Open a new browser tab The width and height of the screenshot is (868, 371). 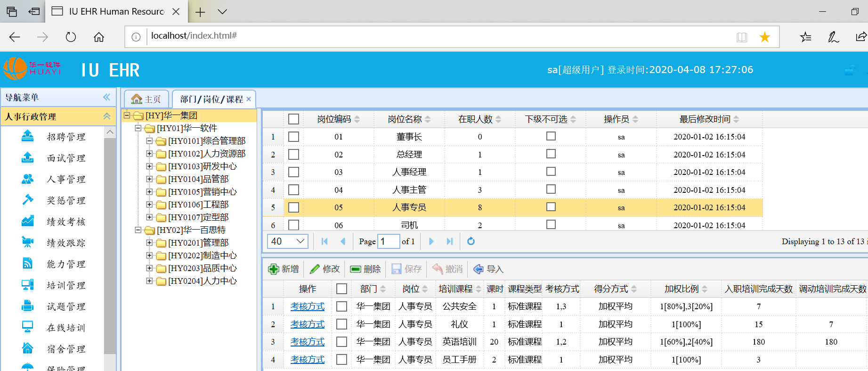(x=200, y=12)
